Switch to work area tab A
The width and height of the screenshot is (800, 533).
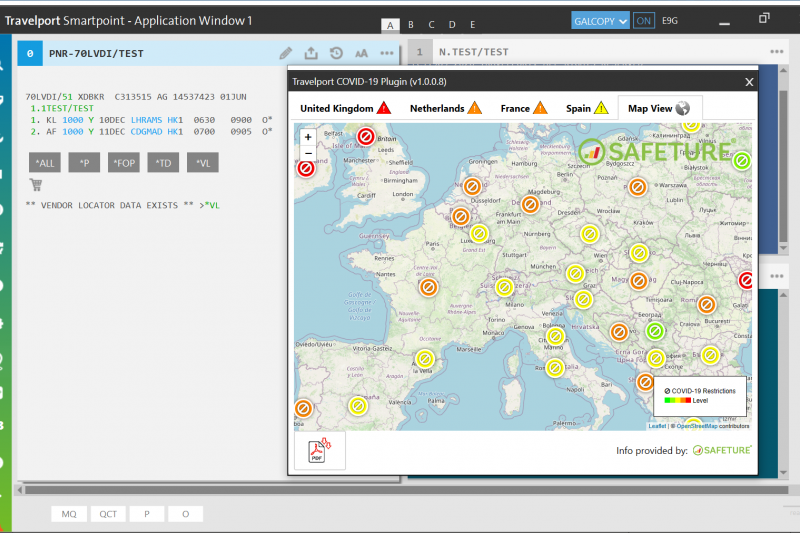pos(390,25)
